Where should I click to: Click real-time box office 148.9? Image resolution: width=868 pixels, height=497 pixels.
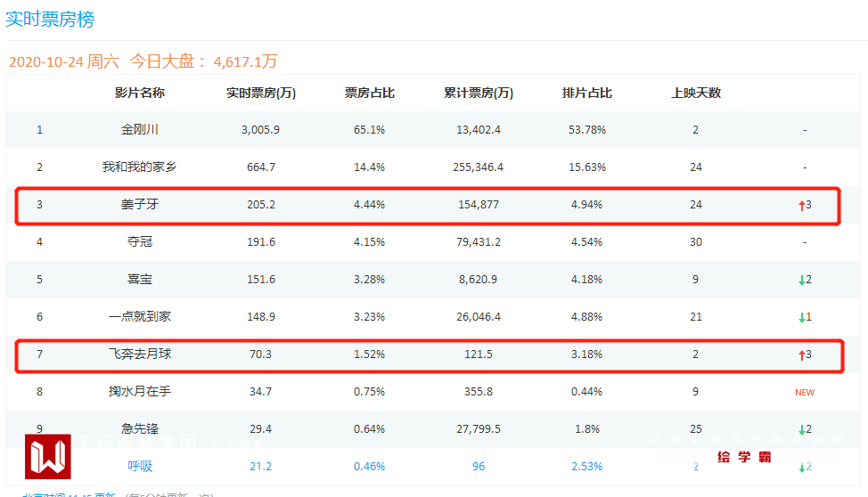261,316
